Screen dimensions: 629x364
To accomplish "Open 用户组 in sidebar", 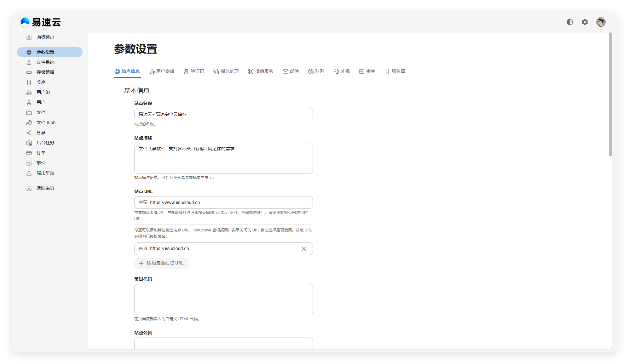I will click(x=43, y=92).
